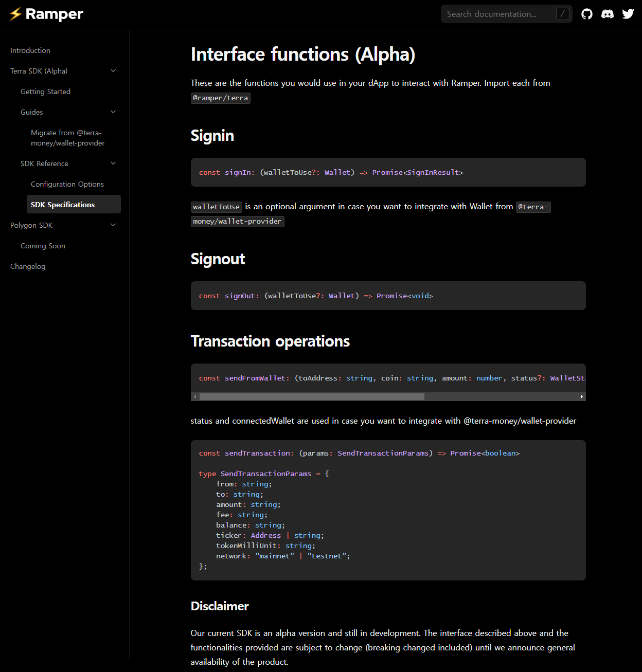The width and height of the screenshot is (642, 672).
Task: Click the Disclaimer heading
Action: 220,606
